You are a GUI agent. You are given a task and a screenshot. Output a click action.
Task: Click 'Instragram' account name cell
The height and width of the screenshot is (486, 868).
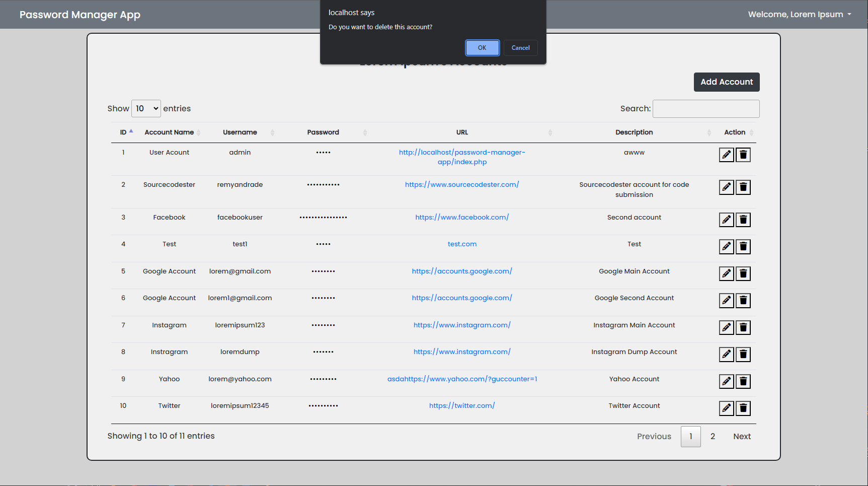pos(170,352)
